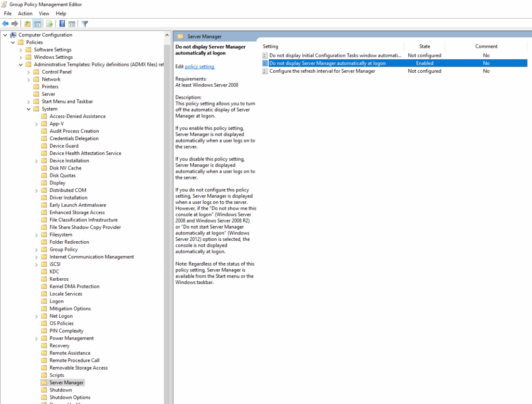Collapse the Computer Configuration node
This screenshot has height=404, width=532.
[5, 34]
